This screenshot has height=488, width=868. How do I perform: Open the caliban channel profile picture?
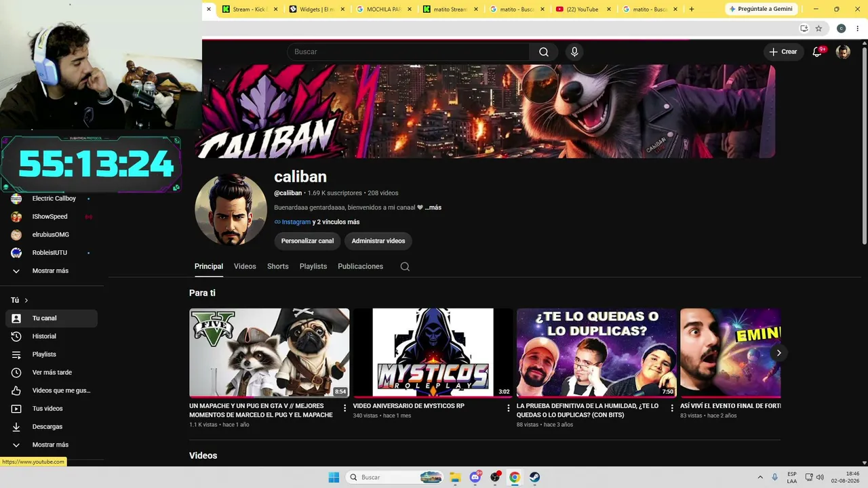pos(231,209)
